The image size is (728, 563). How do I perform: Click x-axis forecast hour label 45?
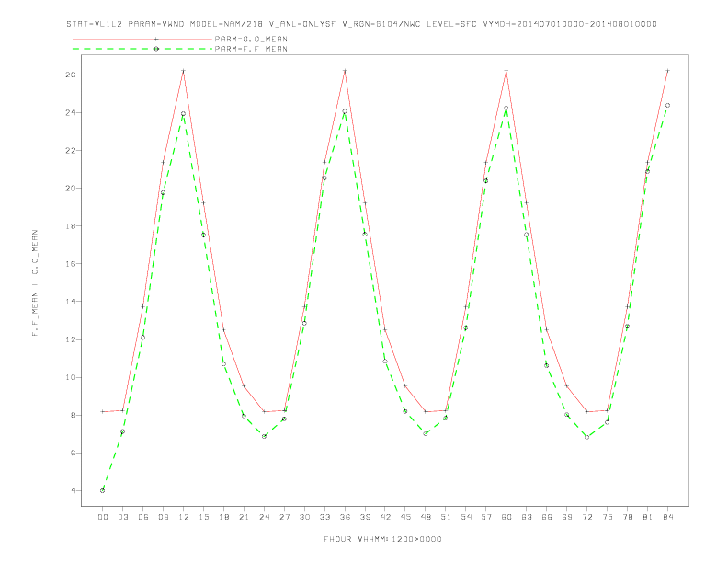coord(405,517)
